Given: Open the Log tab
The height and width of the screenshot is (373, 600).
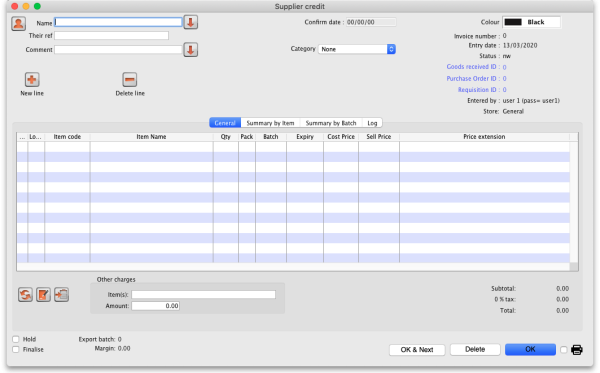Looking at the screenshot, I should 372,123.
